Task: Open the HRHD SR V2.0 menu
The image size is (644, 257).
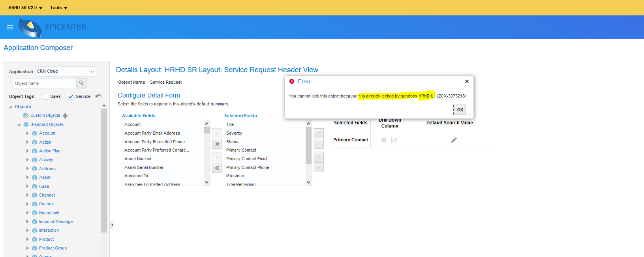Action: (x=25, y=8)
